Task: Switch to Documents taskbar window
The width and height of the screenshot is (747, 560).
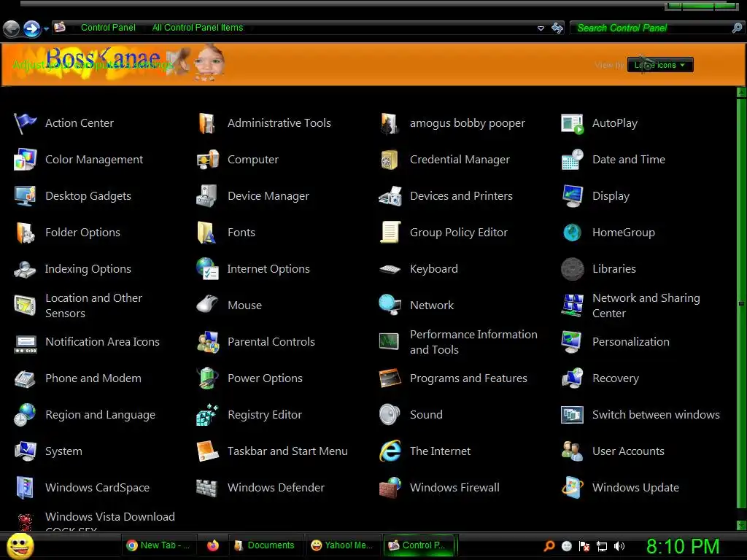Action: click(x=265, y=545)
